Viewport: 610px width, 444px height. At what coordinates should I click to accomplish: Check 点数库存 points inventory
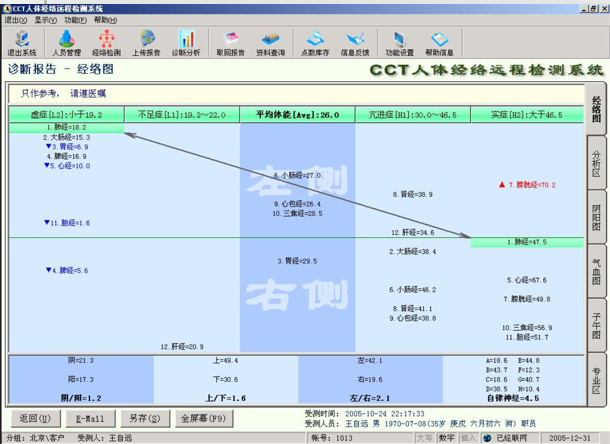point(317,42)
